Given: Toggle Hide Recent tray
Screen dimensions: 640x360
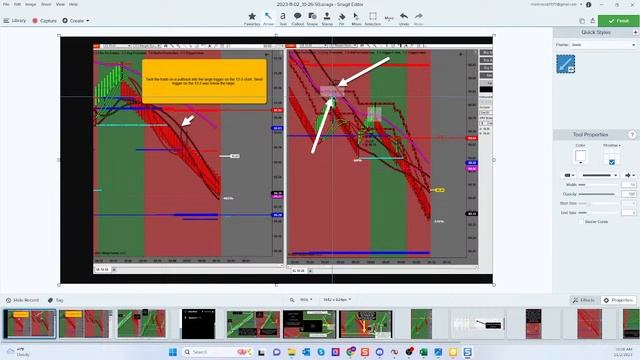Looking at the screenshot, I should [x=22, y=300].
